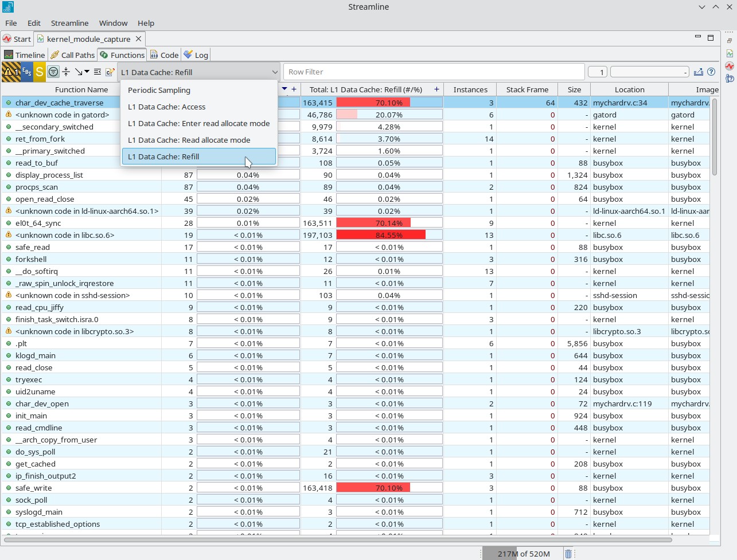Select the char_dev_open function row
737x560 pixels.
[42, 404]
